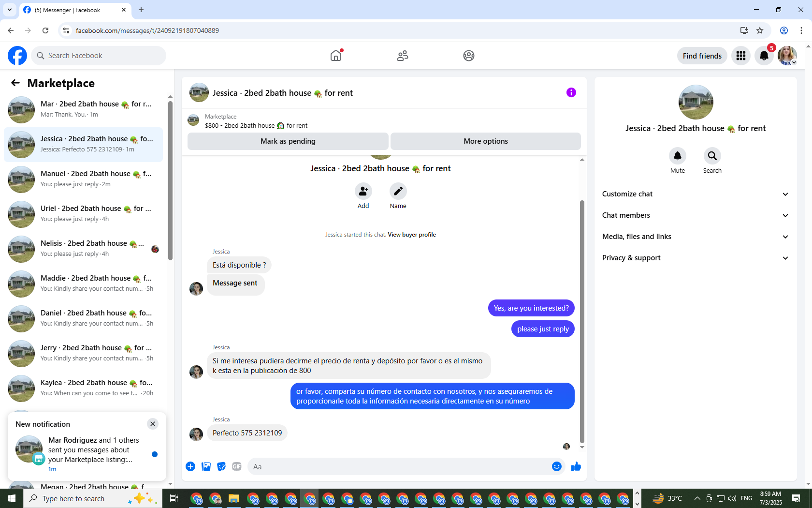Open chat with Manuel about house
This screenshot has height=508, width=812.
(83, 179)
